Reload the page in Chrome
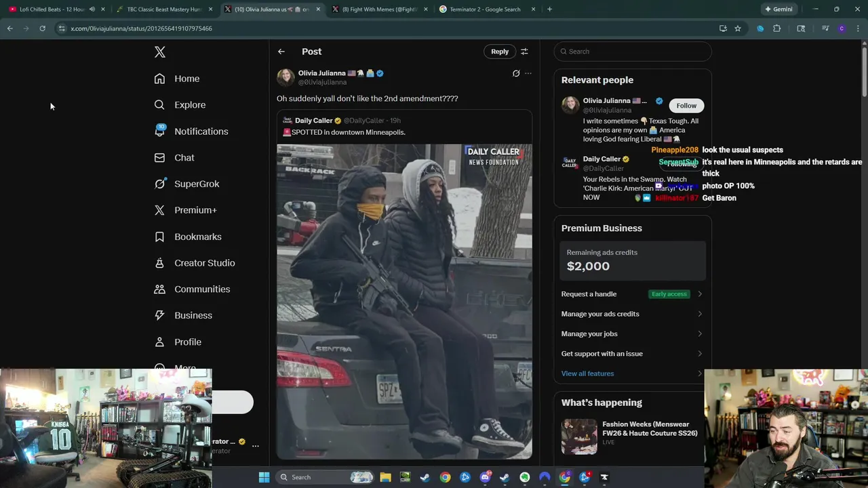 [x=42, y=28]
